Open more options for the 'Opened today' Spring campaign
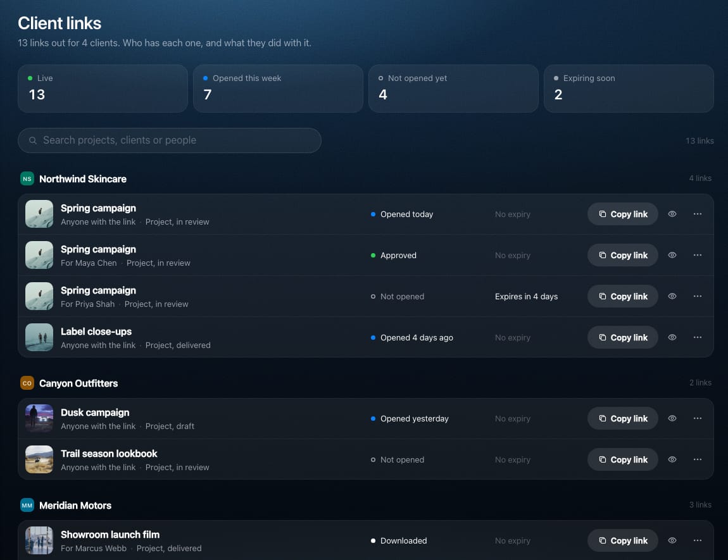This screenshot has width=728, height=560. point(698,214)
